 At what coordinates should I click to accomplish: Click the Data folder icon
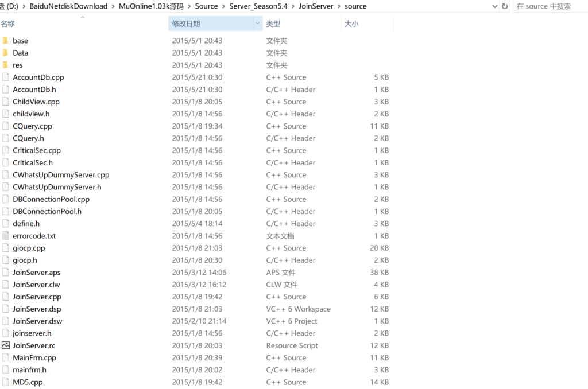[6, 53]
